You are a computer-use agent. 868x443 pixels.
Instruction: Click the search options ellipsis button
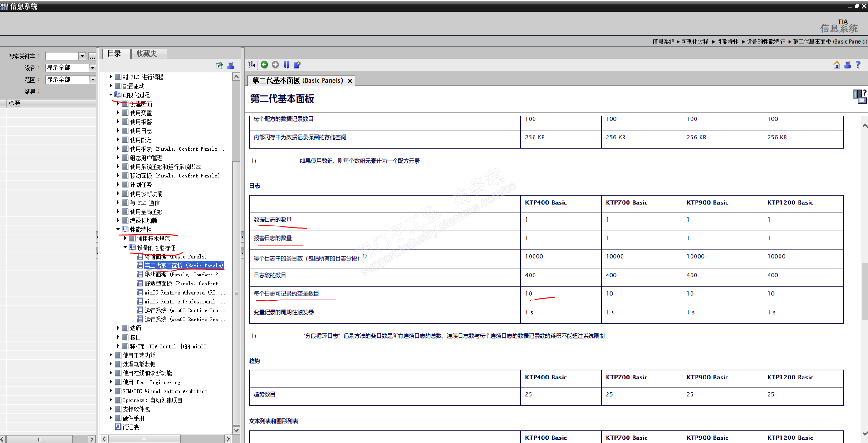(x=92, y=56)
